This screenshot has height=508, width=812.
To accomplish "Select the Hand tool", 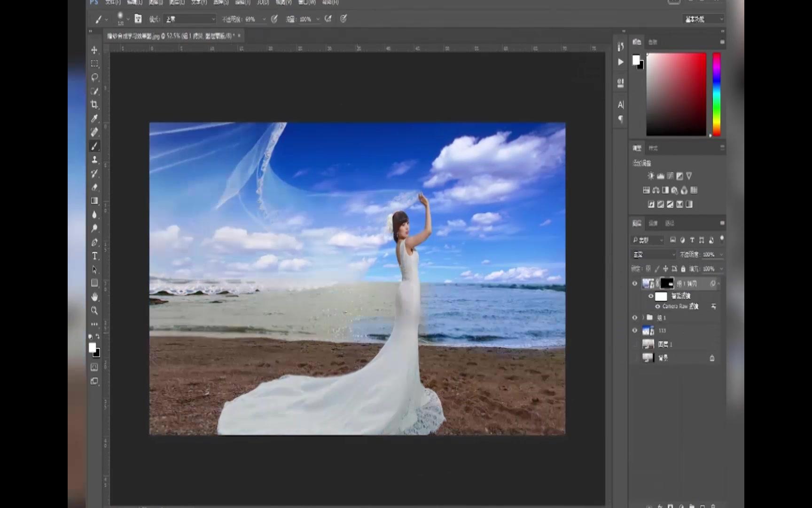I will (x=94, y=297).
